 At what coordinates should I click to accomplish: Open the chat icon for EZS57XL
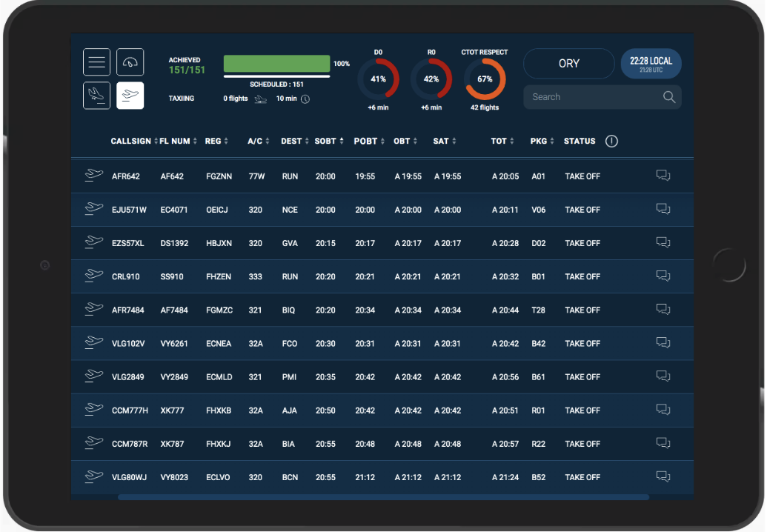tap(663, 242)
